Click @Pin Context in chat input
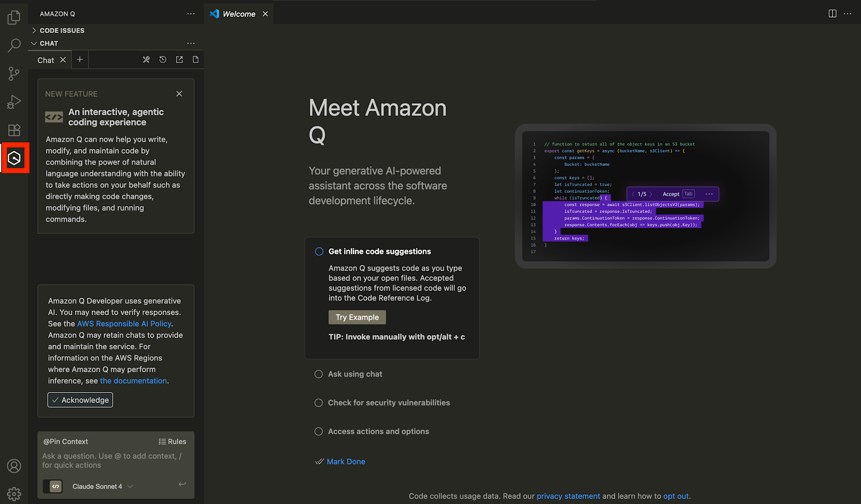Image resolution: width=861 pixels, height=504 pixels. pyautogui.click(x=65, y=442)
